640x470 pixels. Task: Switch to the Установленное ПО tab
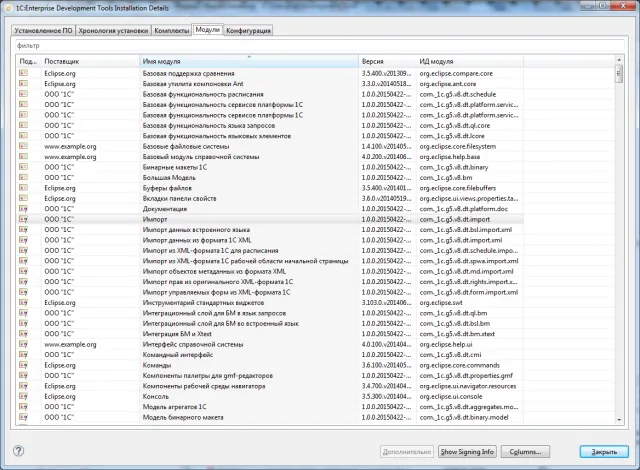point(43,31)
